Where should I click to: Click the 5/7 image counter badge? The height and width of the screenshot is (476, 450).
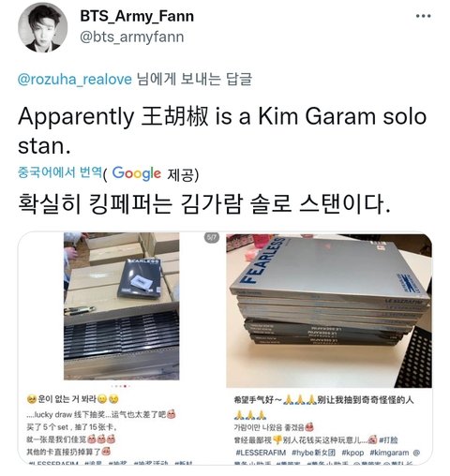click(212, 238)
